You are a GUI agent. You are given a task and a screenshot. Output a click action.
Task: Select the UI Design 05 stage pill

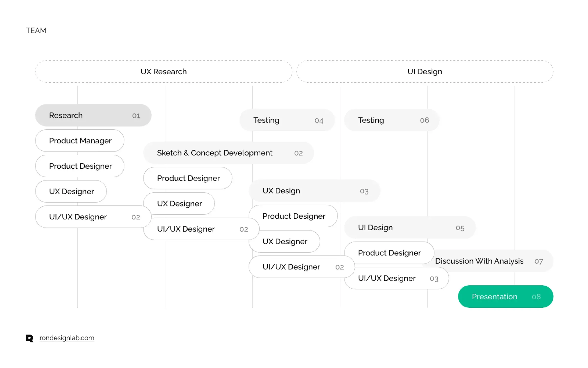(x=410, y=228)
